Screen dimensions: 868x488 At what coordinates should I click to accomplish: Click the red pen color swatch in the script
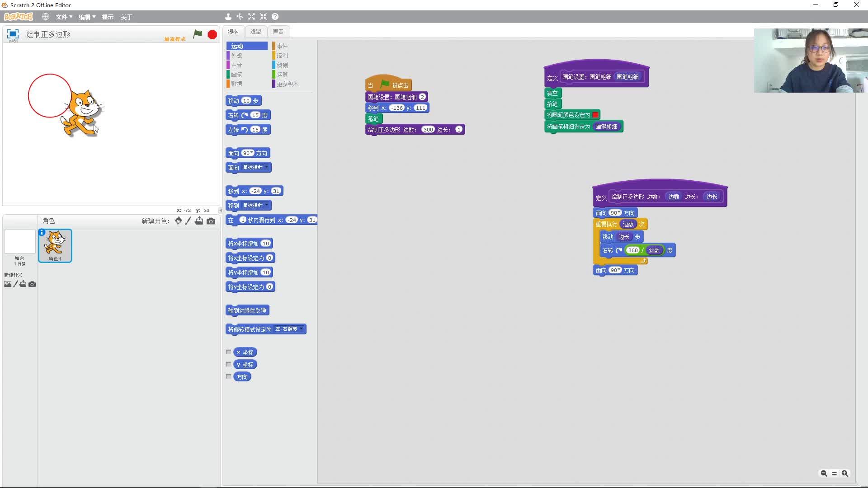(596, 115)
